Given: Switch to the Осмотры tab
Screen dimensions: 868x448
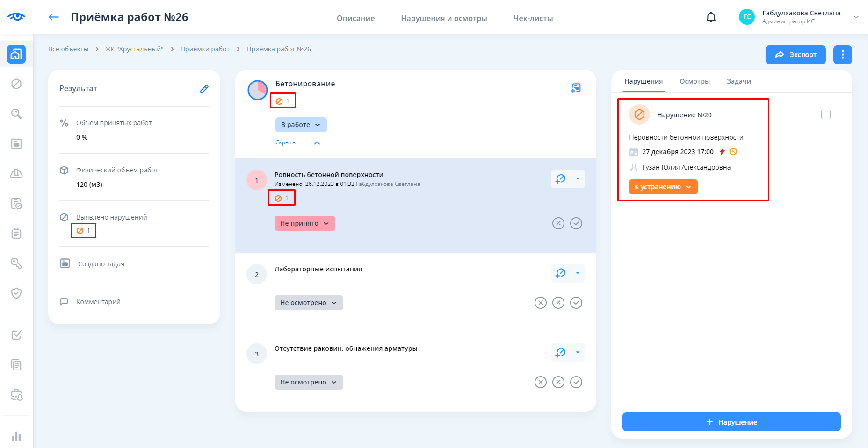Looking at the screenshot, I should [x=694, y=81].
